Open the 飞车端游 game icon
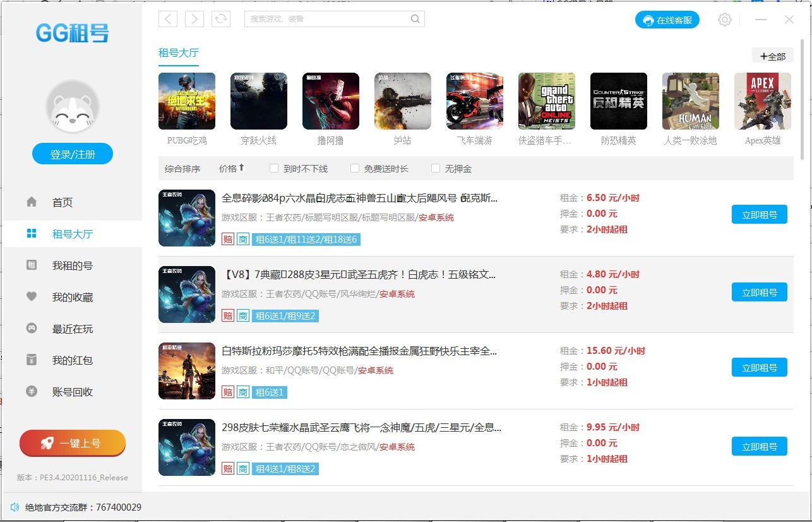This screenshot has height=522, width=812. click(475, 101)
